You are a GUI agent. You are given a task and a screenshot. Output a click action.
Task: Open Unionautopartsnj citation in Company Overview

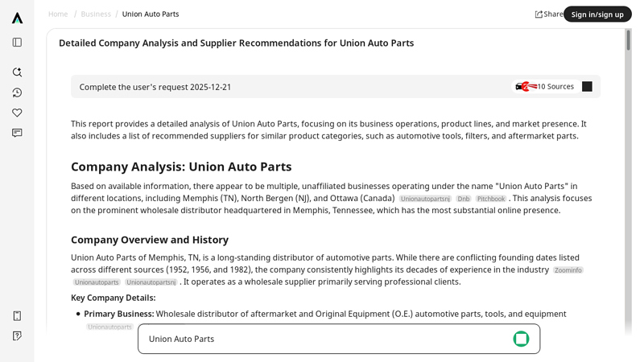point(151,282)
